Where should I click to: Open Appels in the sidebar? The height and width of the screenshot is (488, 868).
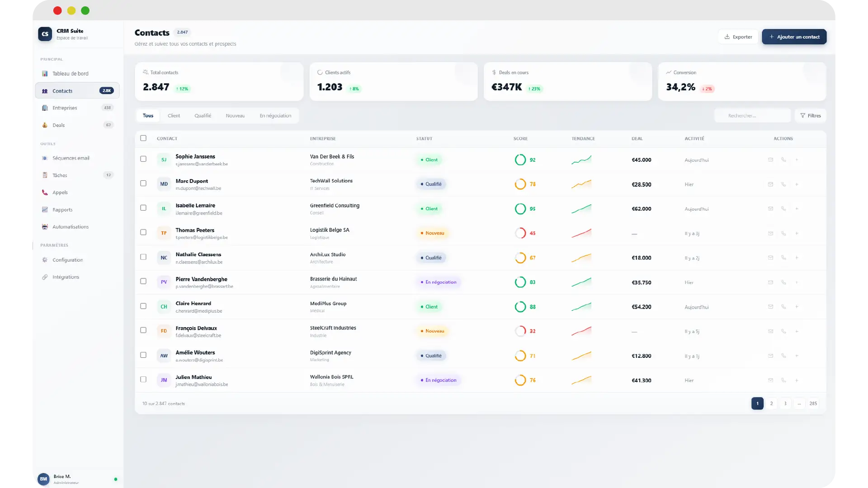click(x=60, y=192)
